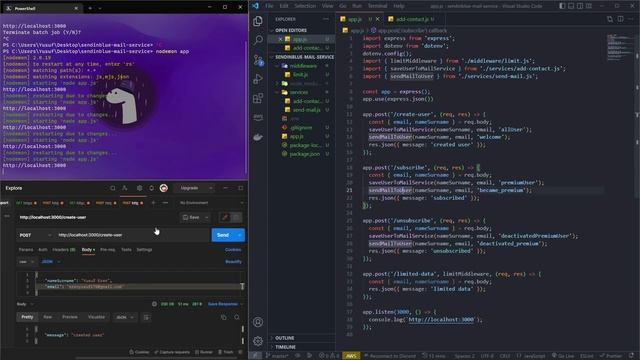Open Source Control in the activity bar
This screenshot has height=360, width=640.
258,60
